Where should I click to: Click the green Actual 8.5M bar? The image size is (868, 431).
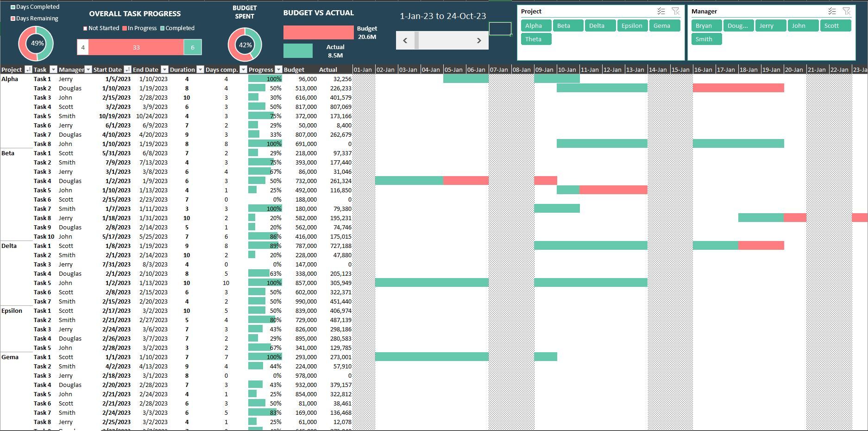[x=298, y=51]
